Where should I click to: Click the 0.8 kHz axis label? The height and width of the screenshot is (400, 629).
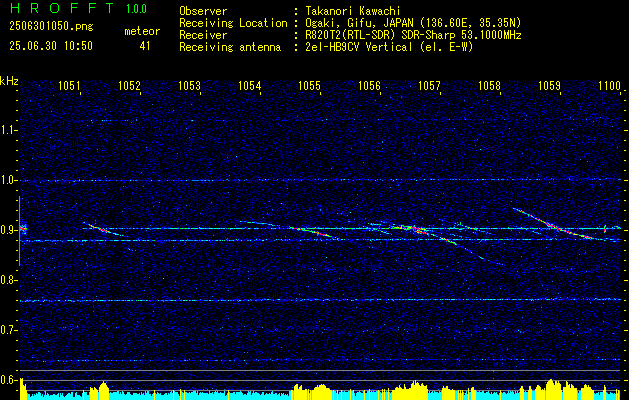9,280
